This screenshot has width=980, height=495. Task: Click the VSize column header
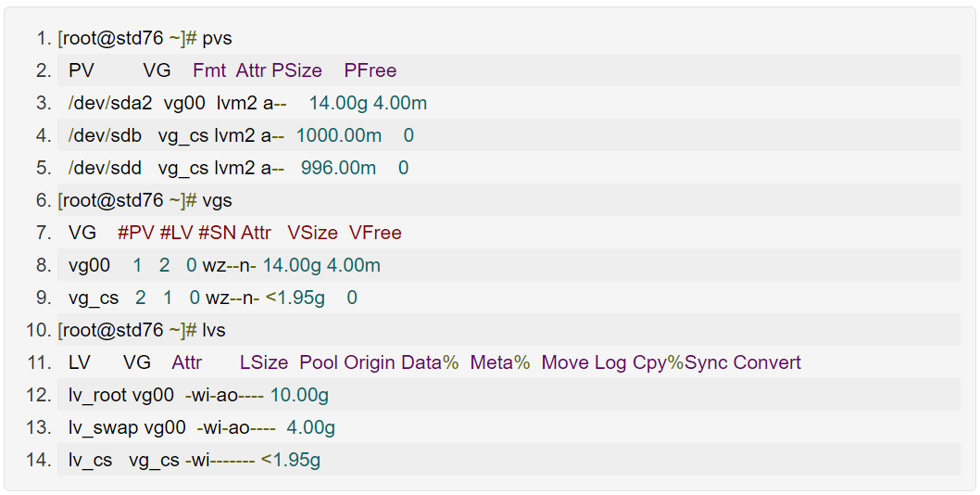312,233
